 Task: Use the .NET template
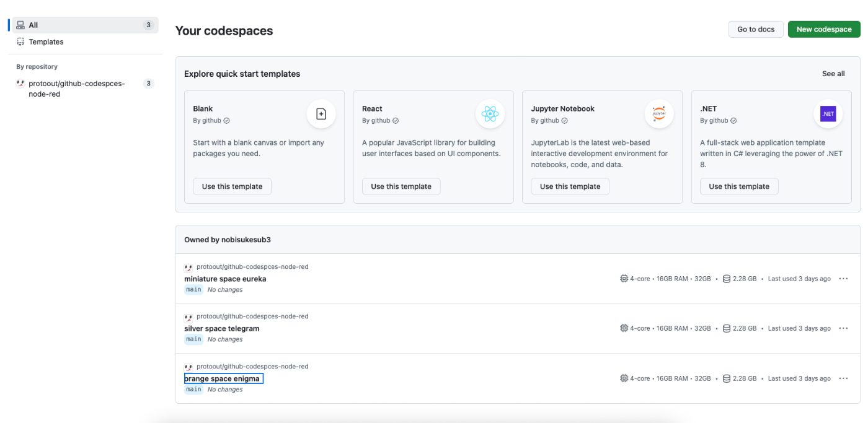coord(739,186)
